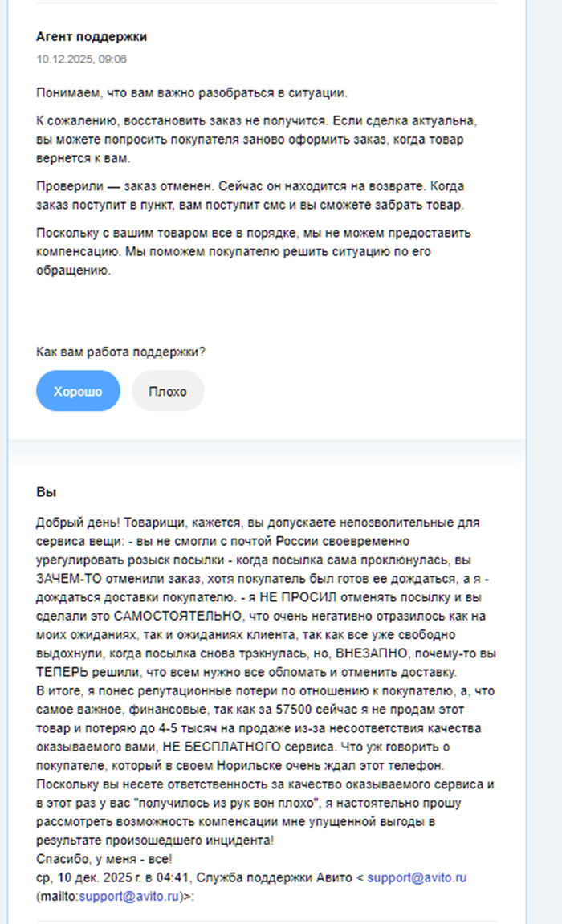This screenshot has width=562, height=924.
Task: Click the "Как вам работа поддержки?" question
Action: click(120, 352)
